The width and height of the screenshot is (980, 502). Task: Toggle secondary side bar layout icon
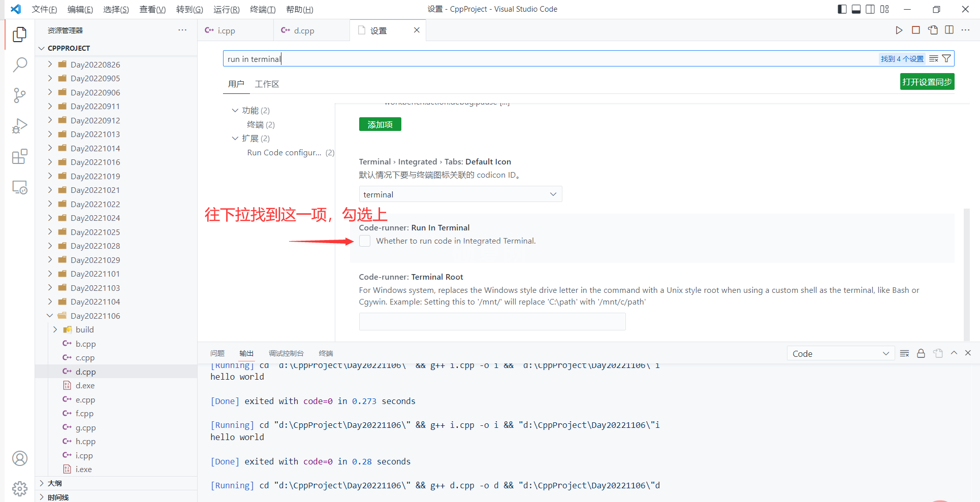pos(870,9)
